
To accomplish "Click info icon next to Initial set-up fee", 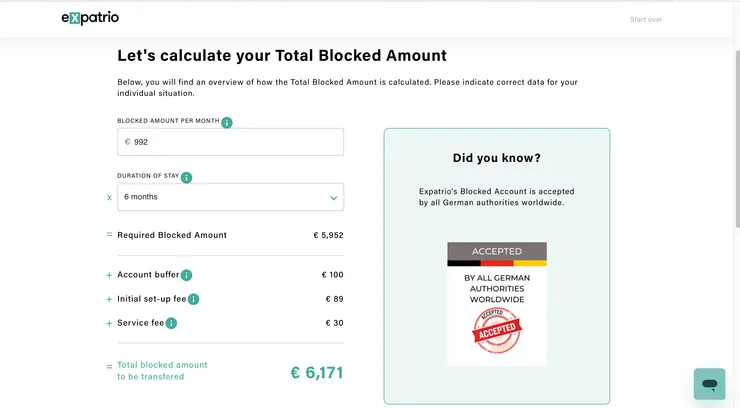I will pyautogui.click(x=193, y=299).
